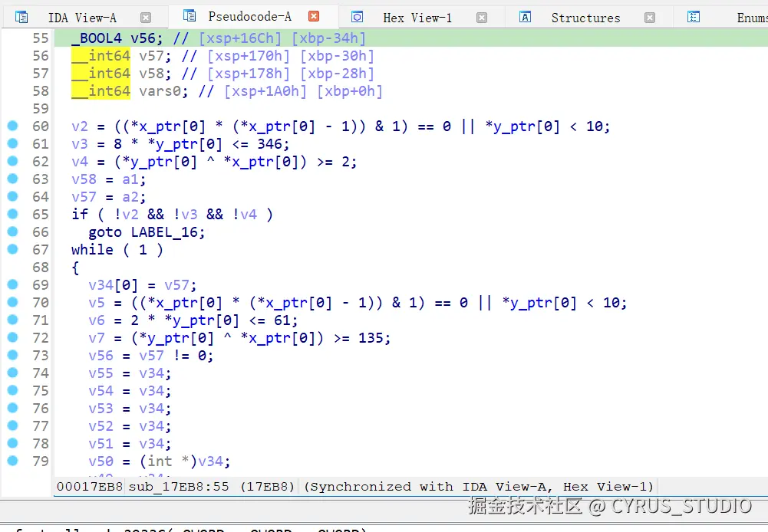Toggle breakpoint dot on line 60
This screenshot has height=532, width=768.
[13, 126]
